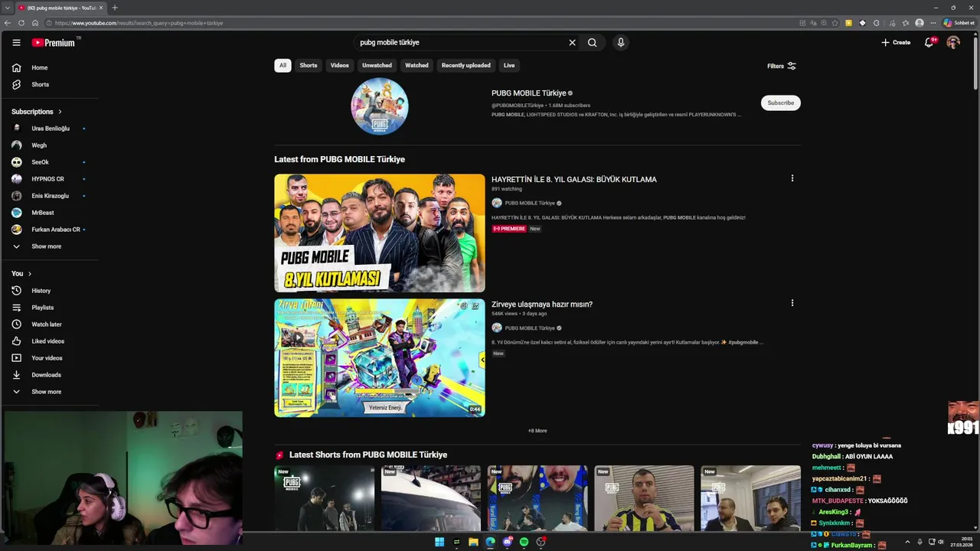
Task: Open the search Filters panel
Action: (x=782, y=66)
